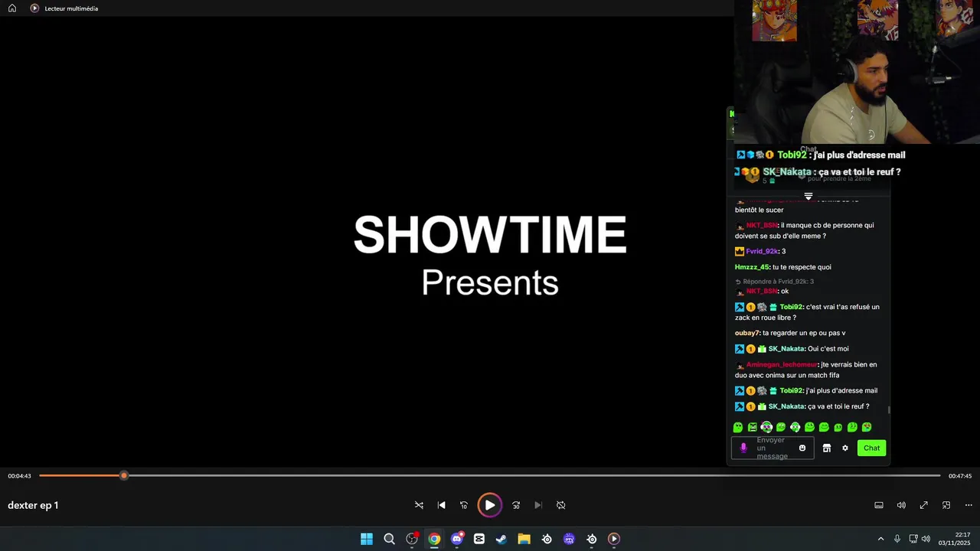Screen dimensions: 980x551
Task: Open the media player volume control
Action: coord(901,505)
